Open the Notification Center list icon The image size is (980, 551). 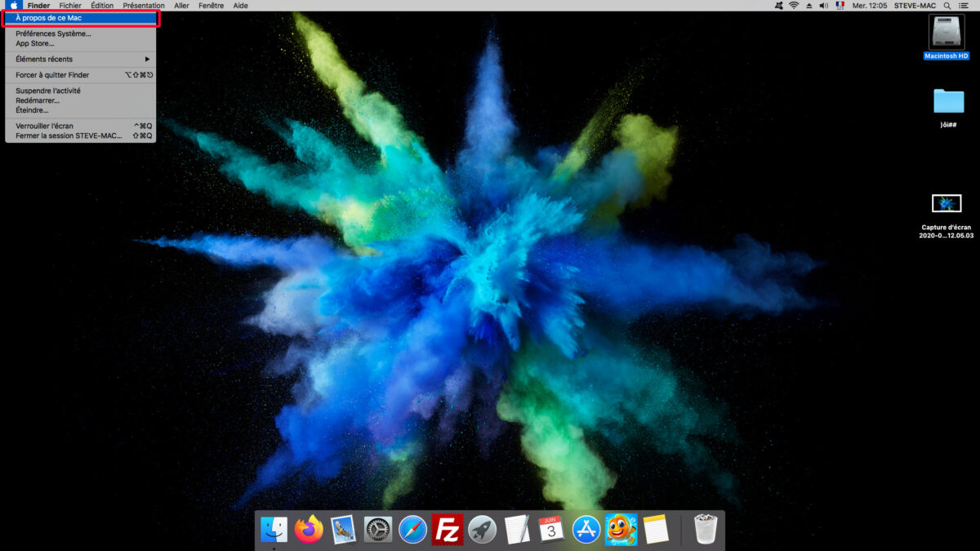964,6
